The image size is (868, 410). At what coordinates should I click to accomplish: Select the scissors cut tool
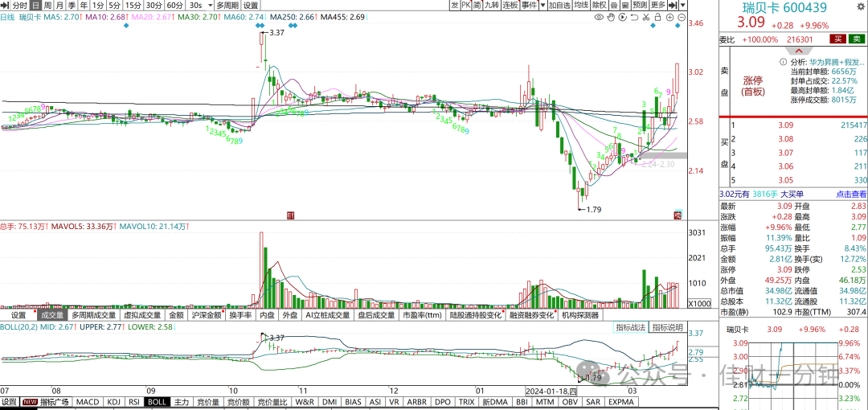[645, 18]
